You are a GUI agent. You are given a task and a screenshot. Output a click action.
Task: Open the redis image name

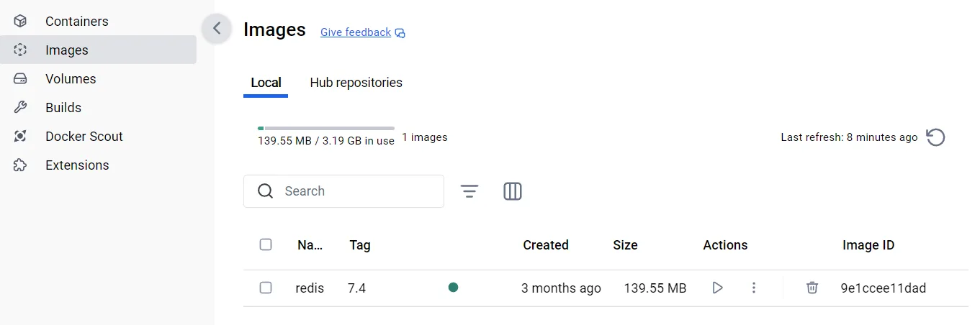coord(310,288)
